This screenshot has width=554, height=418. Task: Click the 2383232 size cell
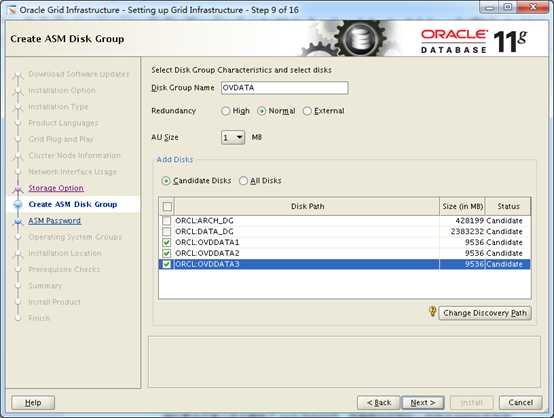pos(467,232)
